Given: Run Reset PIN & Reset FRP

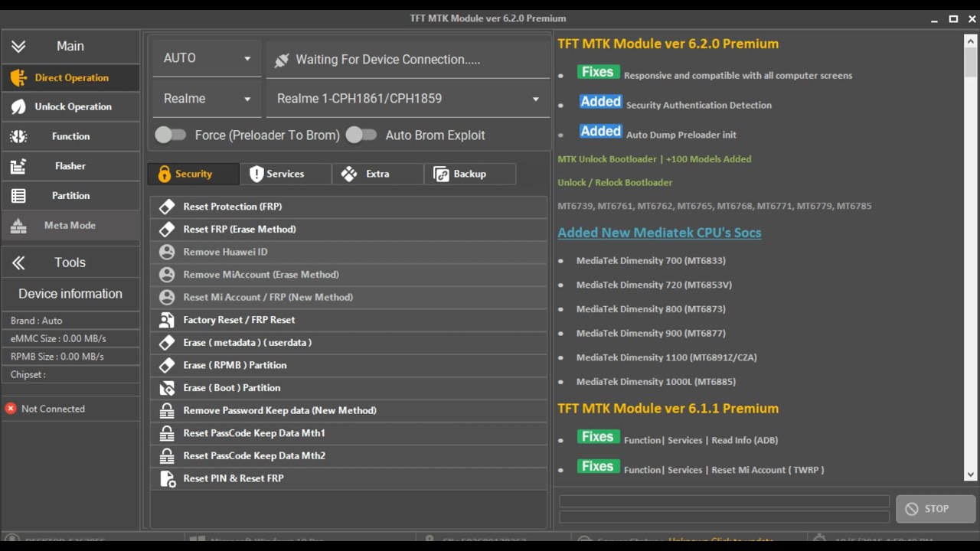Looking at the screenshot, I should point(348,478).
